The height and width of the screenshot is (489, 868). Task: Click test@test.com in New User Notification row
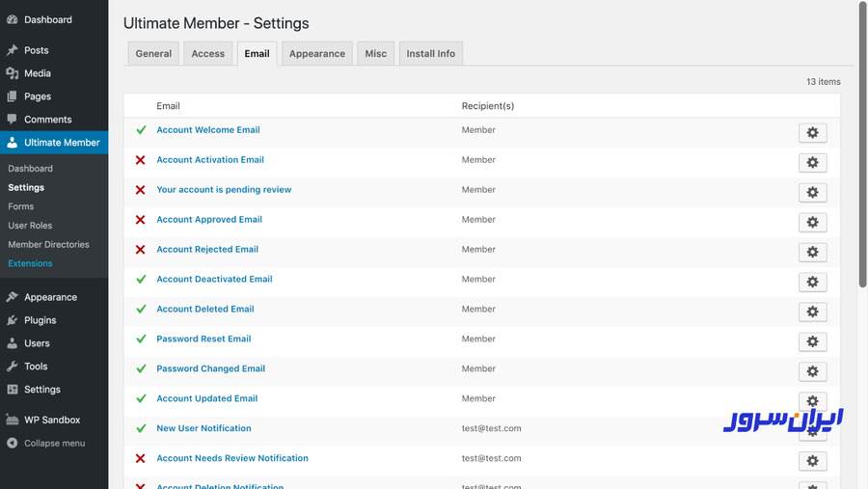click(x=492, y=428)
